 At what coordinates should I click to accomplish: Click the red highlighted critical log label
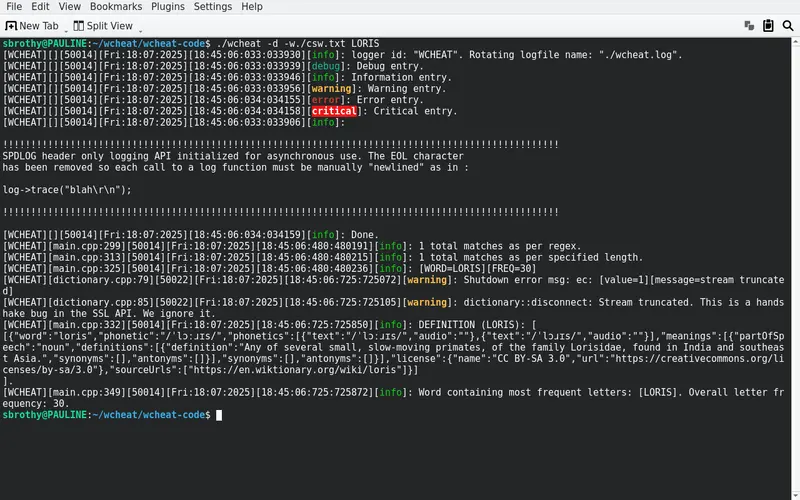click(x=333, y=111)
